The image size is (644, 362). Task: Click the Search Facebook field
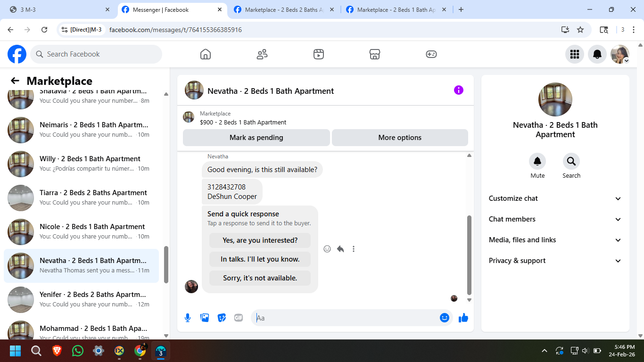tap(96, 54)
